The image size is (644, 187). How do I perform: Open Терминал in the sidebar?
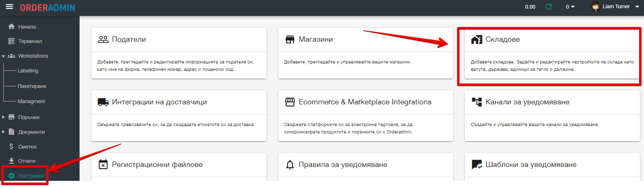coord(30,41)
